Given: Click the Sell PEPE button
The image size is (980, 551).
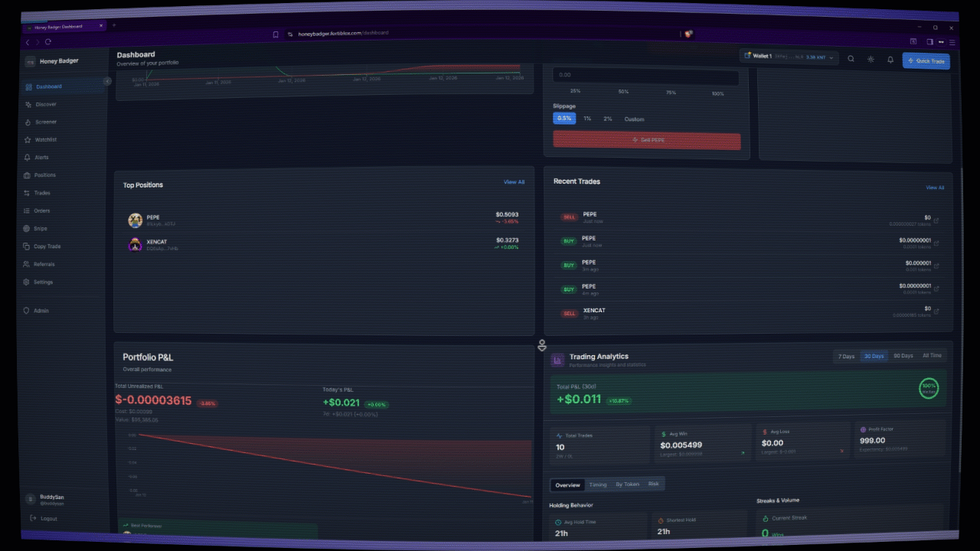Looking at the screenshot, I should 647,139.
